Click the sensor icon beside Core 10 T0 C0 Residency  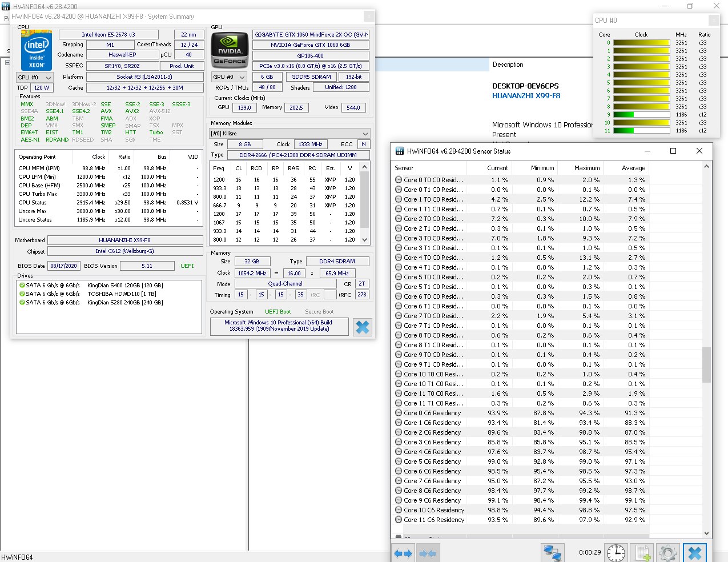coord(399,374)
